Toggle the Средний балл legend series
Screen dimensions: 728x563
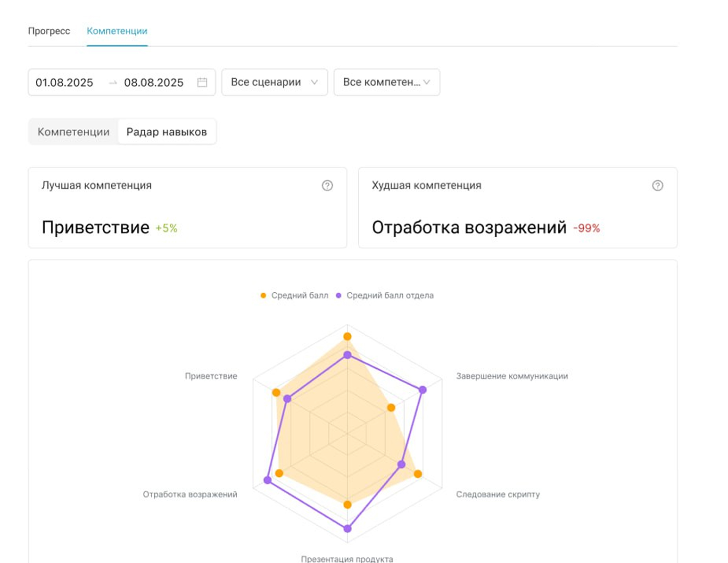pos(294,296)
